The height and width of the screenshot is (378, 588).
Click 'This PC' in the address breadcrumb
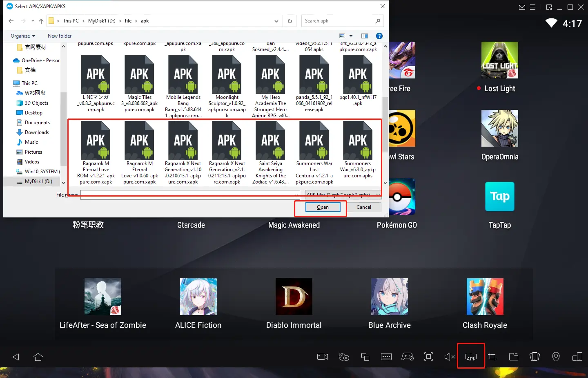tap(71, 21)
